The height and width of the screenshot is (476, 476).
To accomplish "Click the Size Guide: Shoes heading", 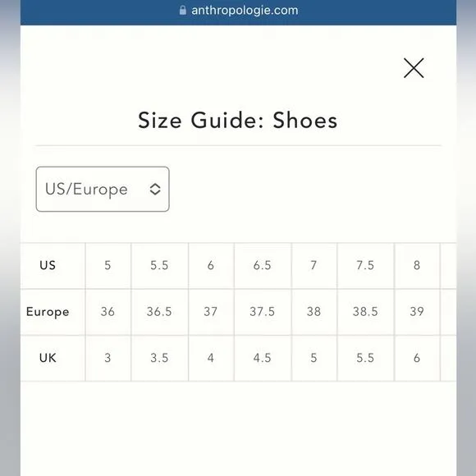I will point(238,120).
